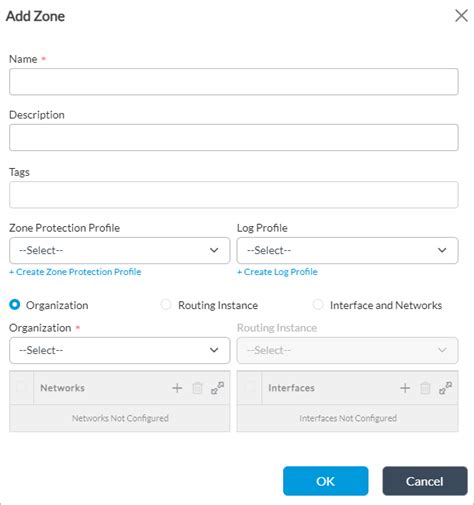Open the Zone Protection Profile dropdown

[x=120, y=250]
